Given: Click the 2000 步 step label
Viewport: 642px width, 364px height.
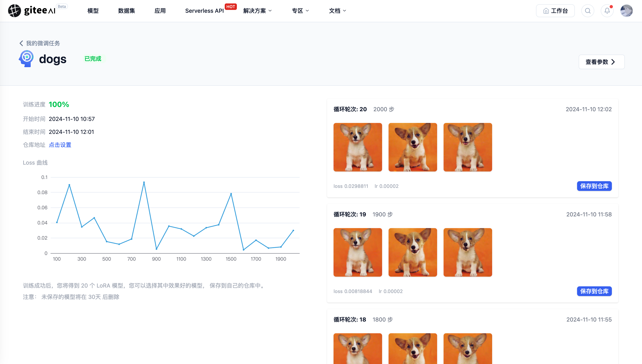Looking at the screenshot, I should pos(384,109).
